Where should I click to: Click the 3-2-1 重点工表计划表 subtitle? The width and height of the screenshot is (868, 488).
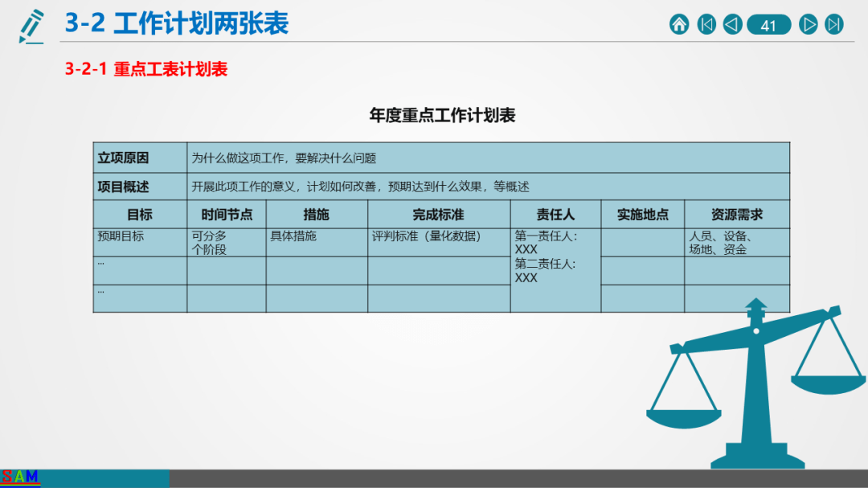click(146, 69)
